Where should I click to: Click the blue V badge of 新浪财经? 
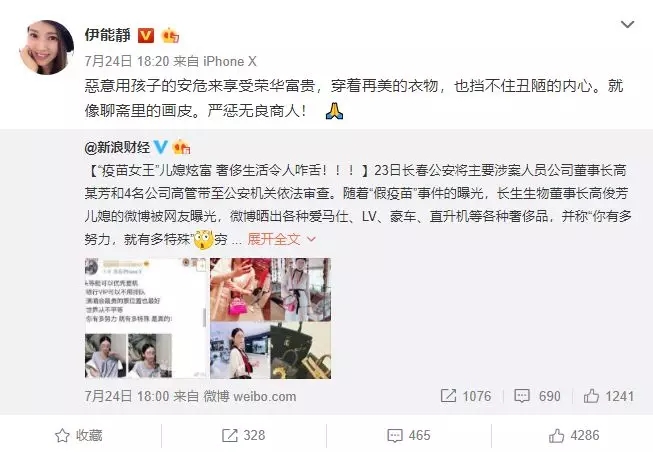[161, 147]
